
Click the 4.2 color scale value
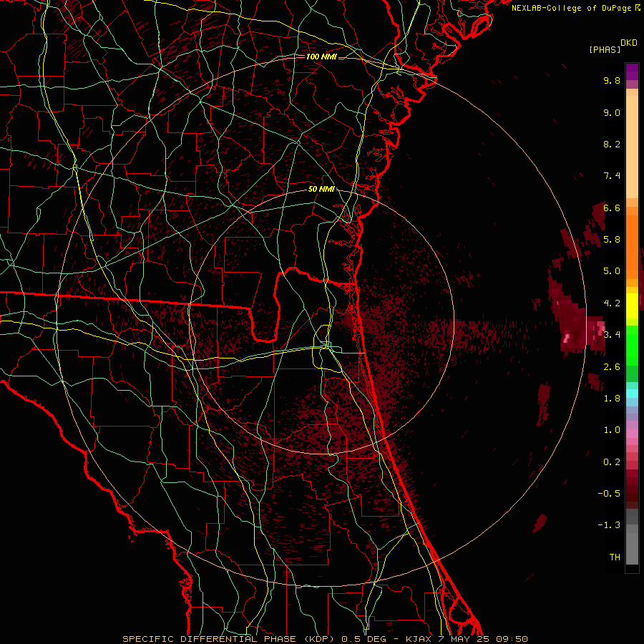(x=612, y=303)
